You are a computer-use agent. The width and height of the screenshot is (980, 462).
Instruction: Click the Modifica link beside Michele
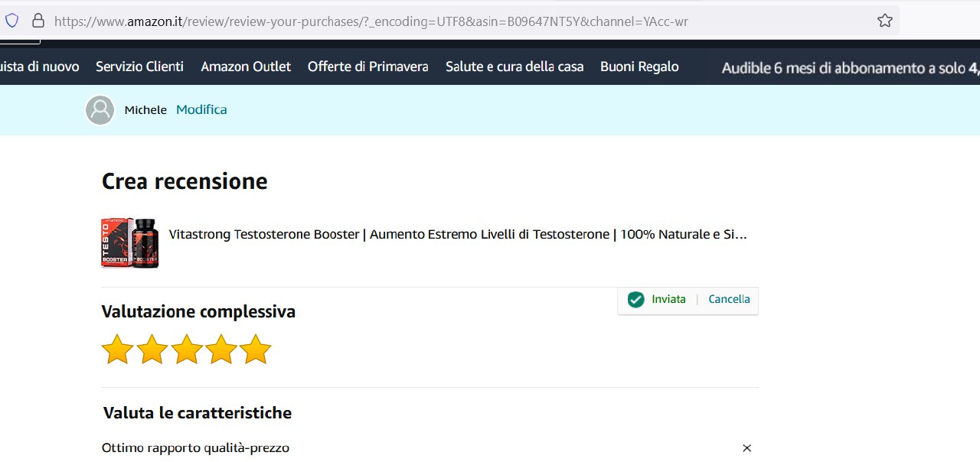(x=201, y=109)
